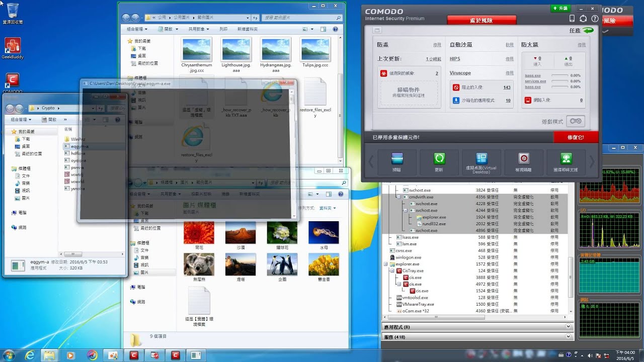Launch the Virtual Desktop tile in Comodo
The height and width of the screenshot is (362, 644).
click(481, 161)
